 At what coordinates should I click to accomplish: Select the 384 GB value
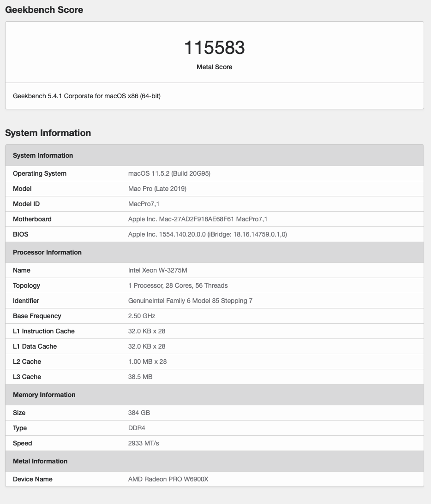[139, 413]
